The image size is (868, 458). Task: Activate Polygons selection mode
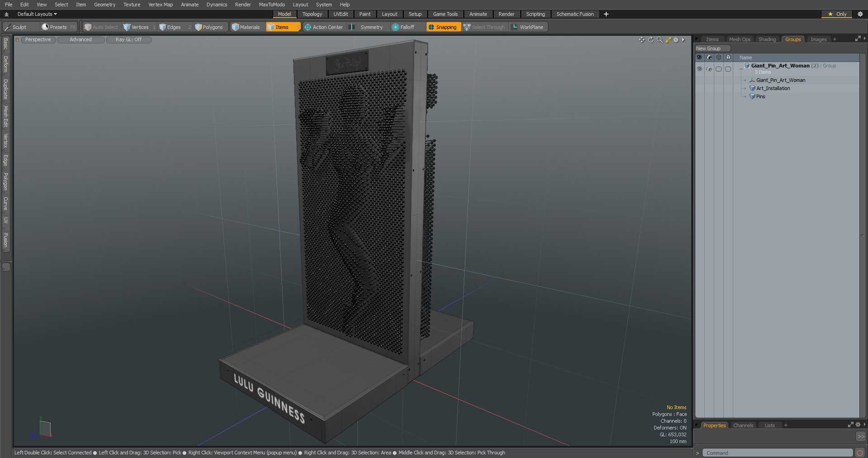click(x=209, y=27)
